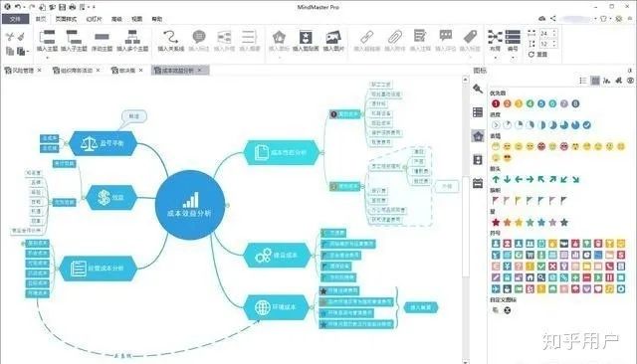
Task: Click the Insert Clipart icon
Action: point(306,38)
